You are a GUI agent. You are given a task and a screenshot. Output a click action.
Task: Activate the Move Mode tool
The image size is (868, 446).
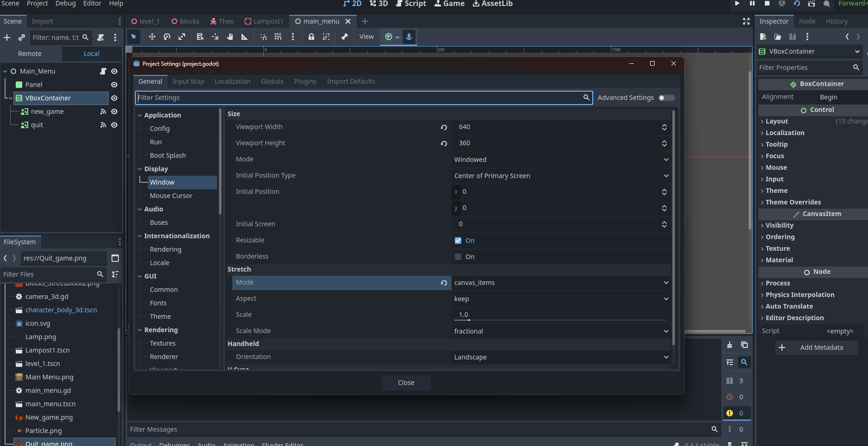[x=152, y=37]
